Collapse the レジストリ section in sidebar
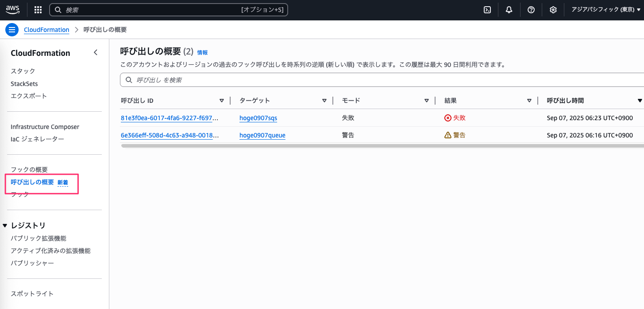644x309 pixels. 5,225
